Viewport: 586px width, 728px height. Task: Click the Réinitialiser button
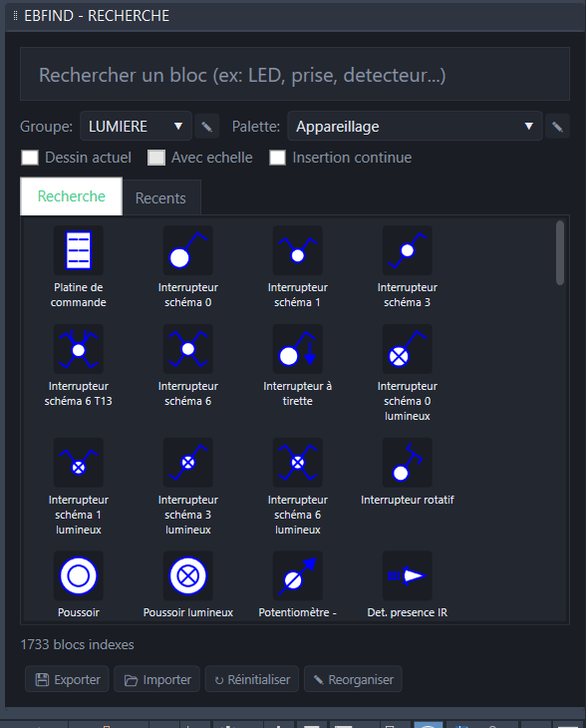[x=252, y=679]
